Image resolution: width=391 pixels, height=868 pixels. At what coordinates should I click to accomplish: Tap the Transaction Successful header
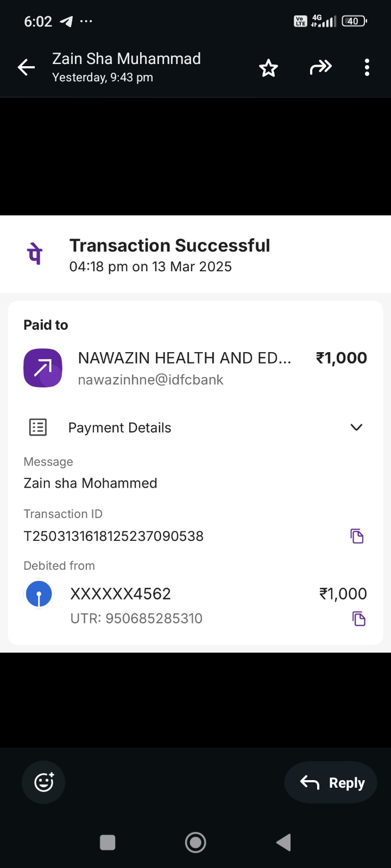(169, 246)
